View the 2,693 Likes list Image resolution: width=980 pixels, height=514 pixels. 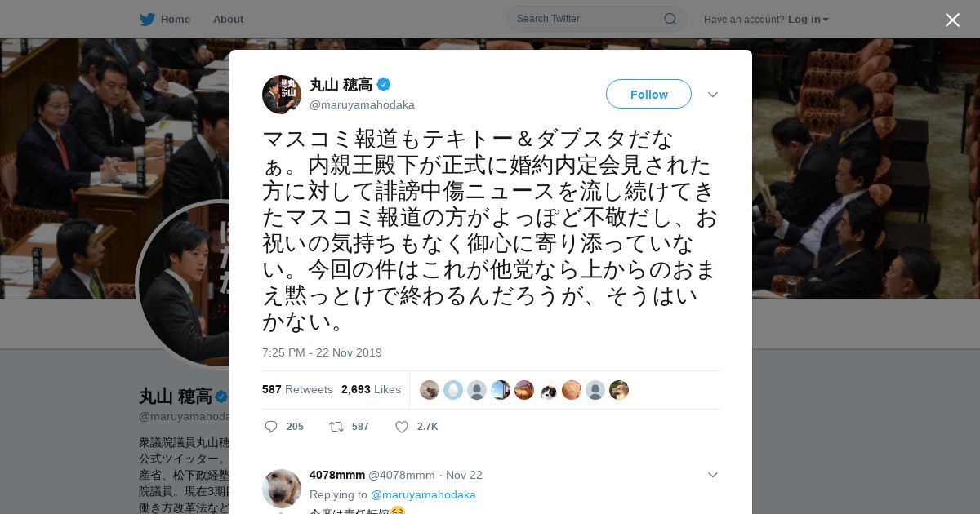point(371,389)
